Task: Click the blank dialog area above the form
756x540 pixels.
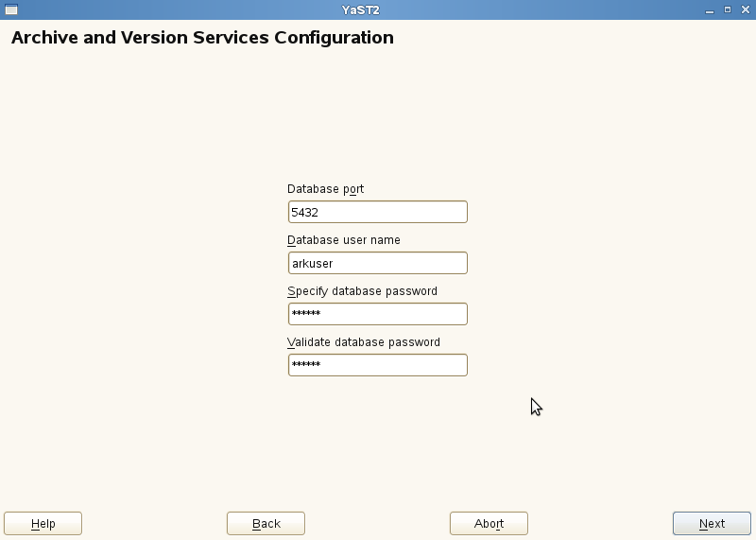Action: click(378, 113)
